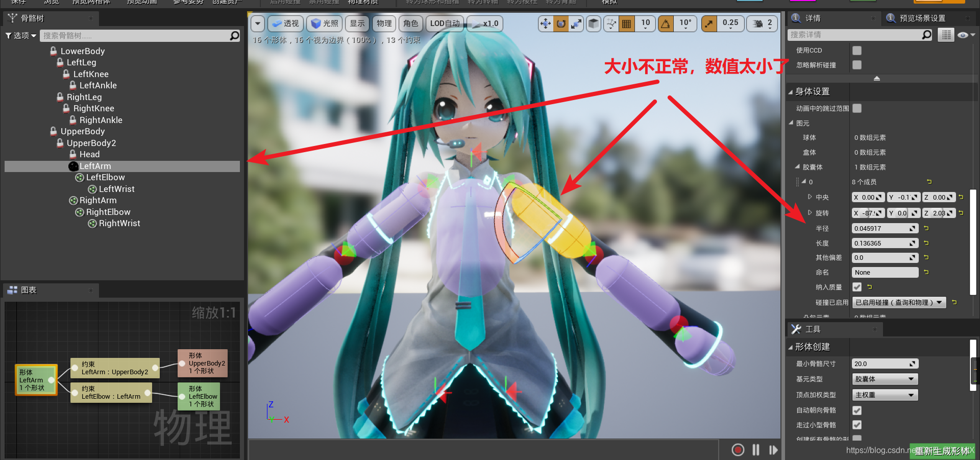980x460 pixels.
Task: Step forward one frame
Action: [x=773, y=450]
